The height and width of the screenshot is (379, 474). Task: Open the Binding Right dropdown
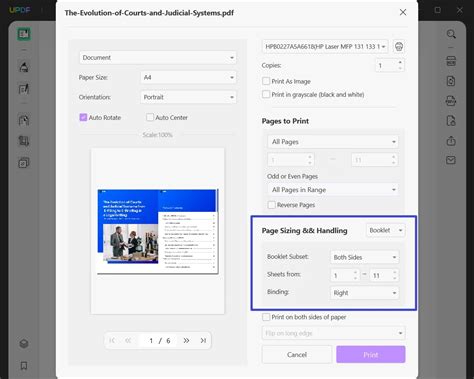click(364, 293)
